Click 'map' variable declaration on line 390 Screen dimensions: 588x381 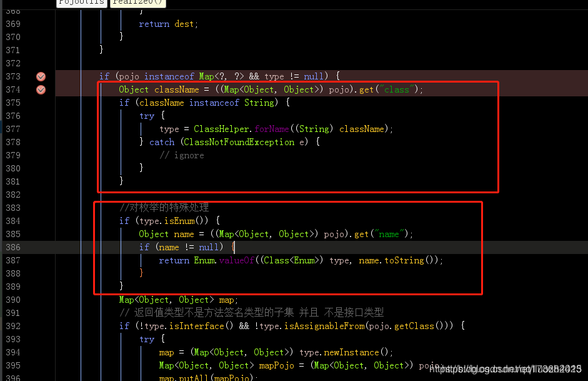click(226, 300)
